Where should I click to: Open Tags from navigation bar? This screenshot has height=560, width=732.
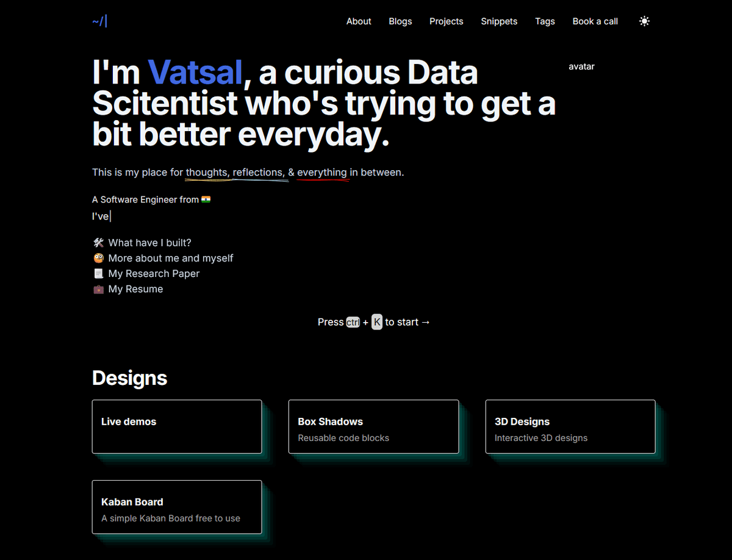(x=545, y=21)
